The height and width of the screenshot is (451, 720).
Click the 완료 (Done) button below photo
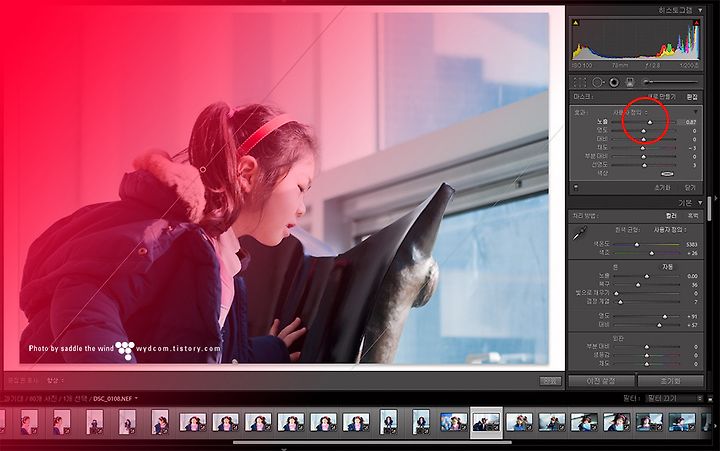(x=551, y=381)
